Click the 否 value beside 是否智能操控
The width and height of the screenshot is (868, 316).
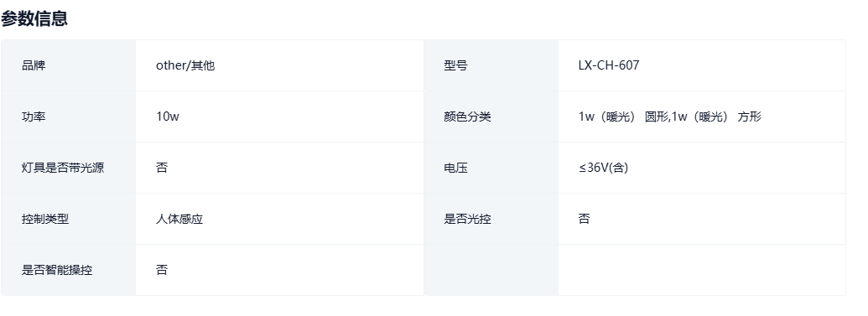[x=162, y=270]
